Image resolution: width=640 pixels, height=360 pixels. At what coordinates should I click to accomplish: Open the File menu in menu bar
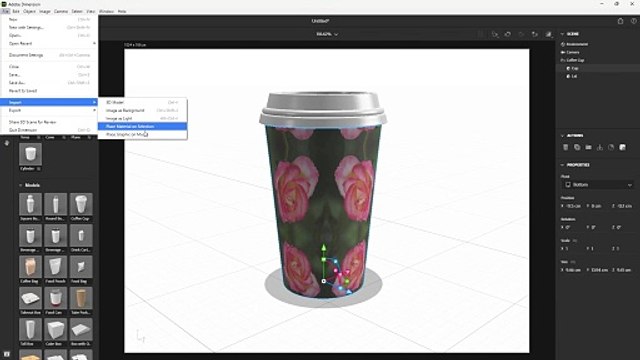(5, 11)
